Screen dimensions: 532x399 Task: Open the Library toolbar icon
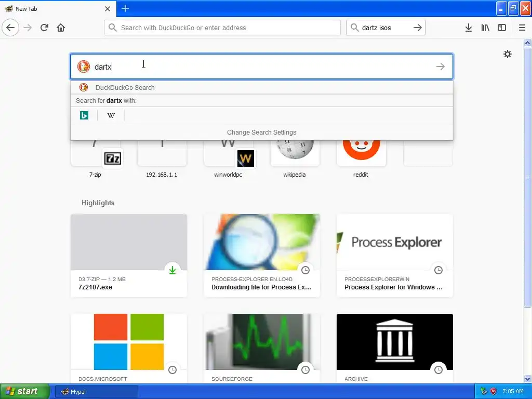tap(485, 28)
